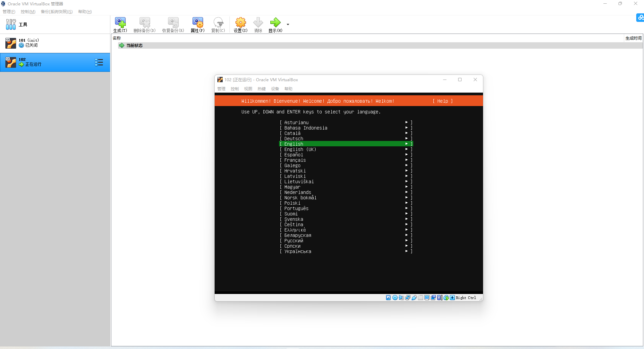Screen dimensions: 644x349
Task: Click the display monitor status icon
Action: [x=427, y=298]
